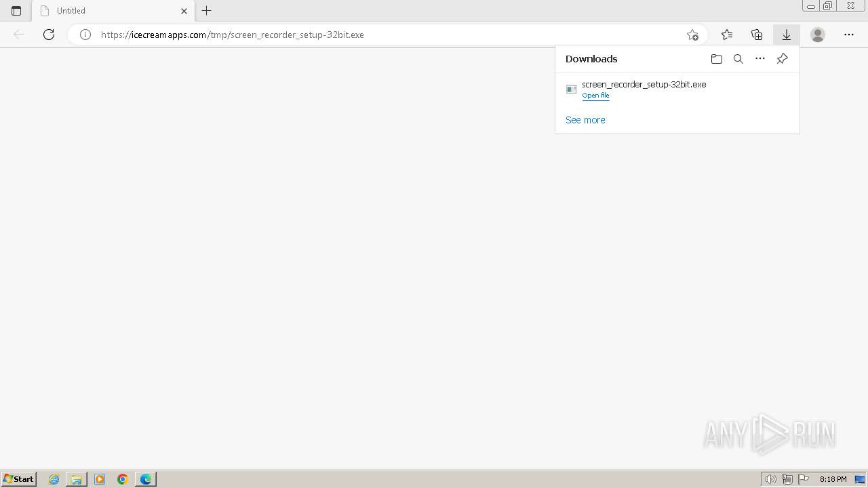This screenshot has width=868, height=488.
Task: Toggle the Downloads toolbar button
Action: (787, 35)
